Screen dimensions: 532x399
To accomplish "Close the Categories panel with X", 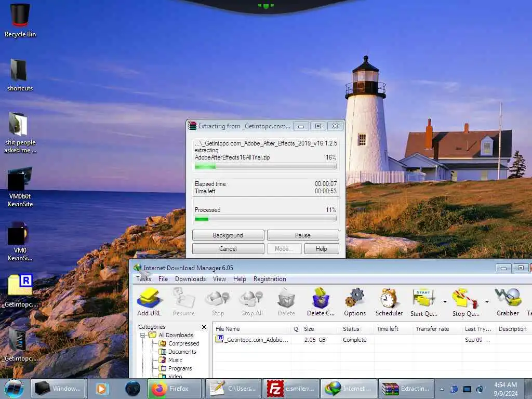I will coord(204,327).
